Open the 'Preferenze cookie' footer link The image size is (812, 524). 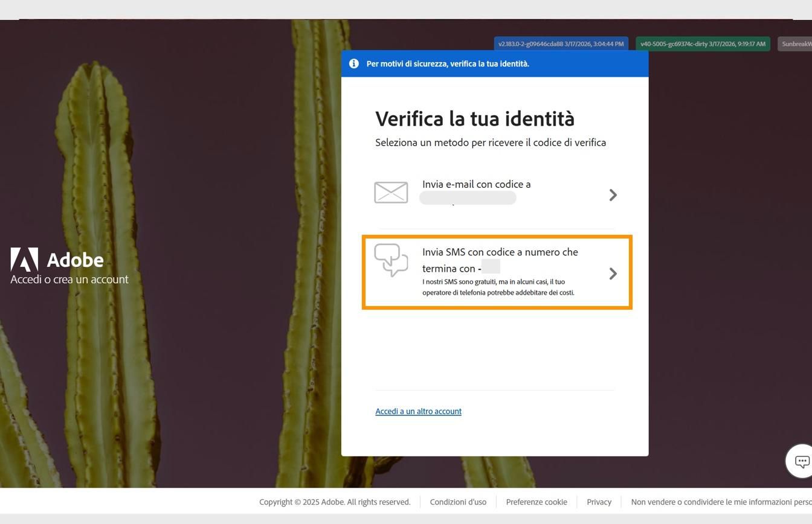pos(536,502)
